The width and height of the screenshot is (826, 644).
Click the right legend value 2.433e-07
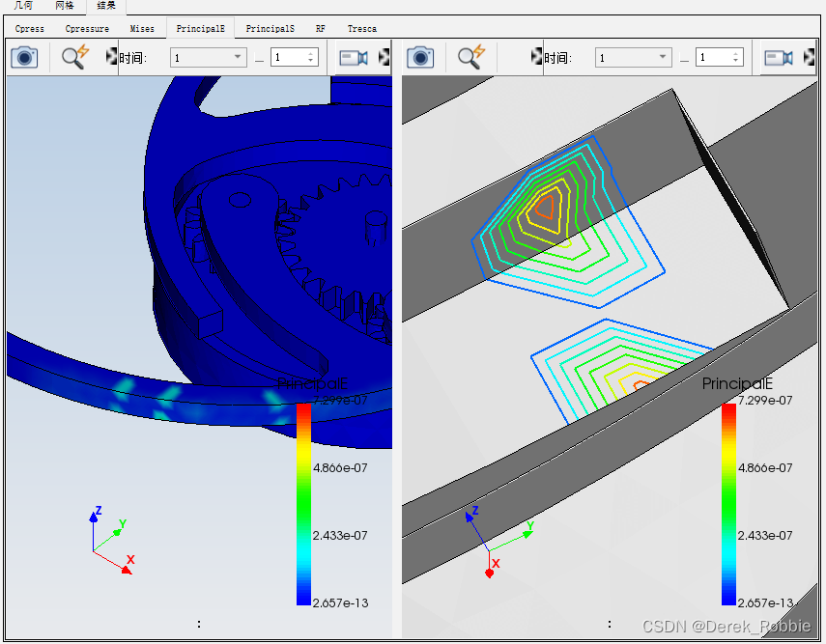click(x=765, y=535)
